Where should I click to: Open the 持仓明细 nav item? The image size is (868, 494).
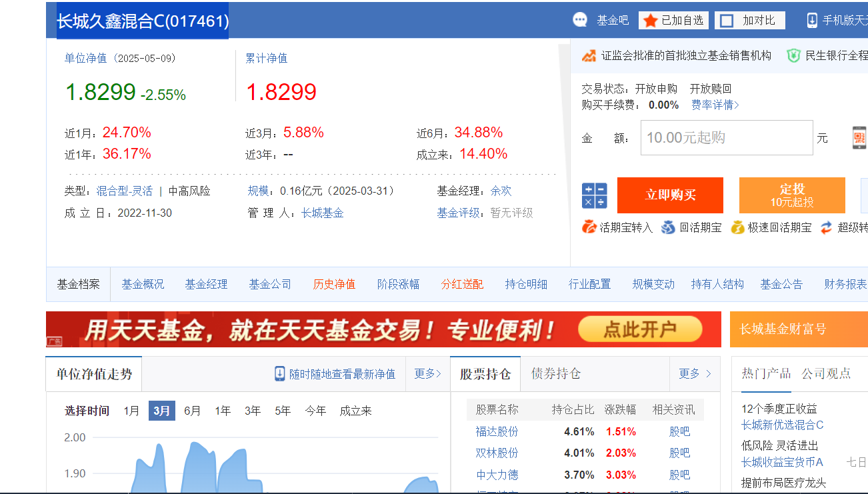(x=526, y=284)
